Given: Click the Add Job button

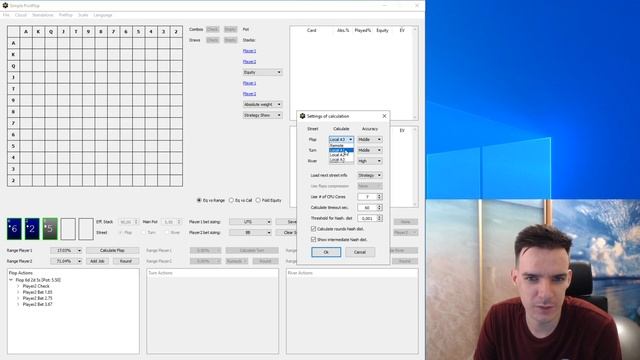Looking at the screenshot, I should (x=97, y=261).
